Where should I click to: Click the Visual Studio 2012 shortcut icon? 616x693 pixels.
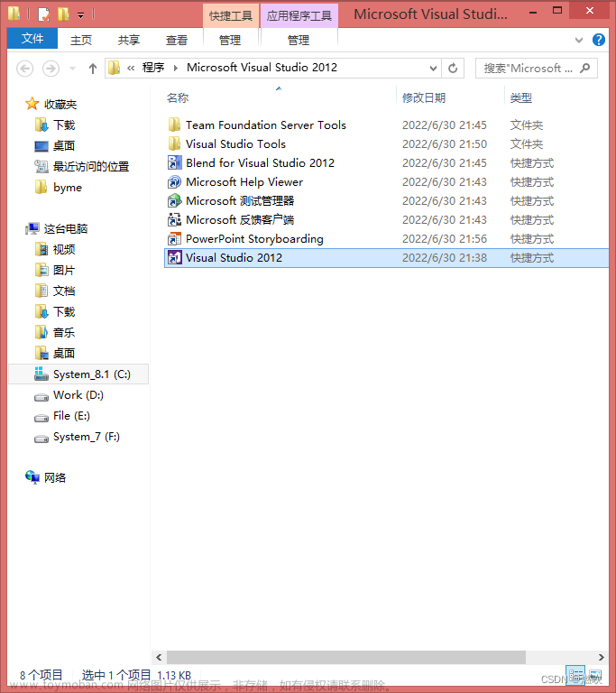[x=174, y=258]
